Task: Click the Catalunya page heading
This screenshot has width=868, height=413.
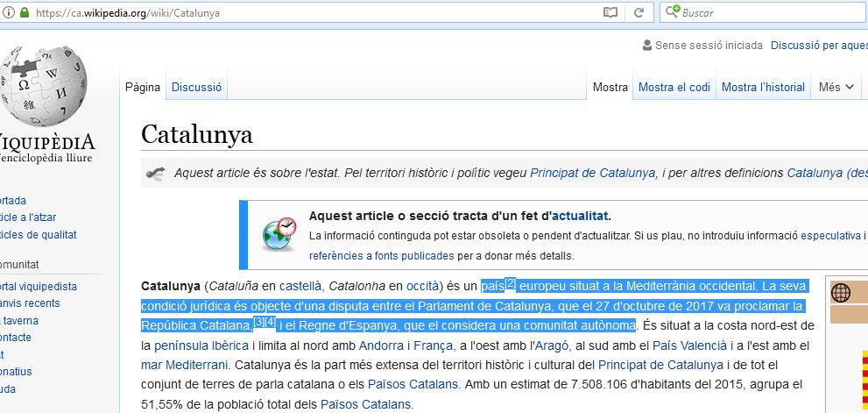Action: click(197, 134)
